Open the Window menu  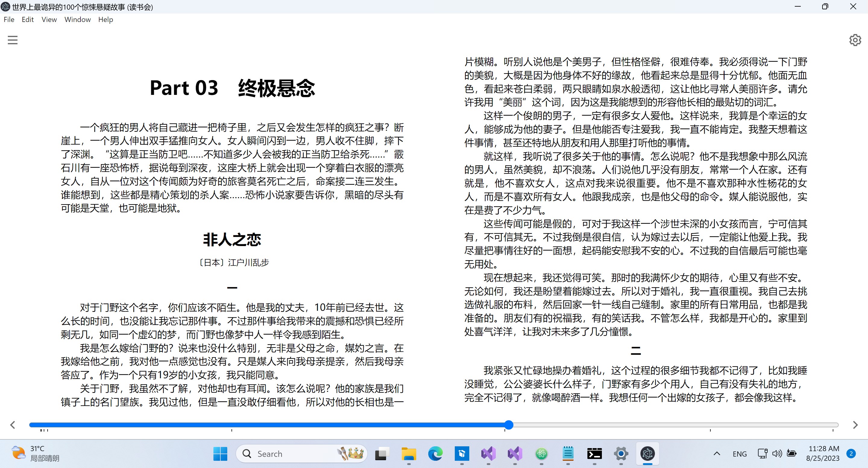tap(77, 20)
